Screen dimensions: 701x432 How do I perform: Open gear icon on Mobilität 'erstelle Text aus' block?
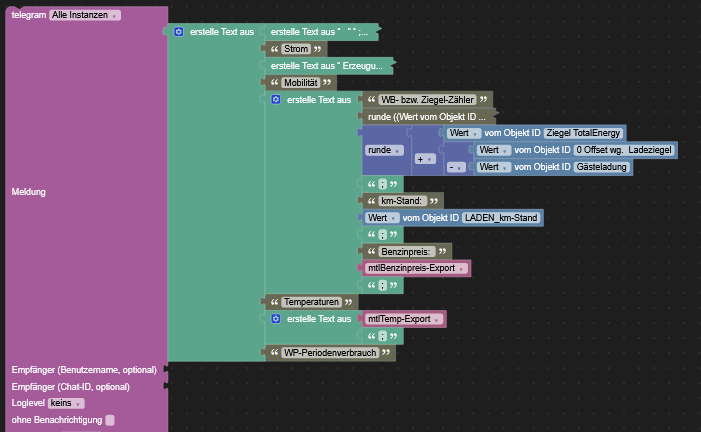(x=276, y=100)
